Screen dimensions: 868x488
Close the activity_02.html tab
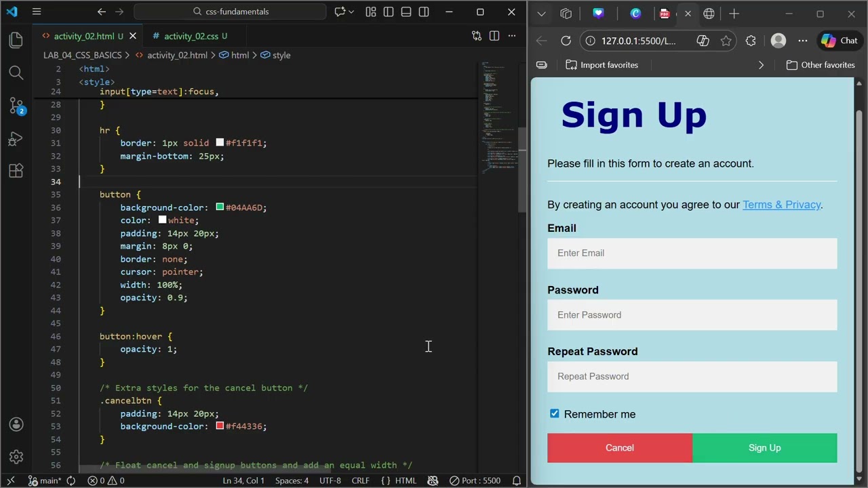point(133,36)
